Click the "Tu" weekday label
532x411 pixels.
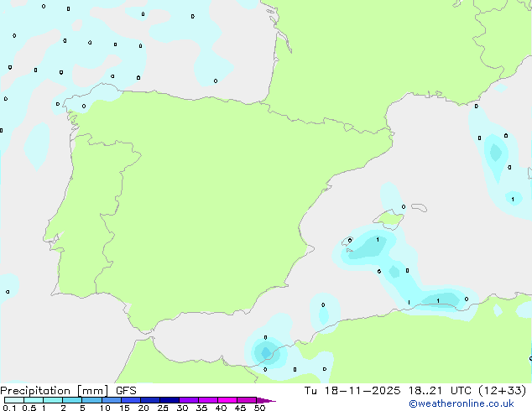tap(310, 391)
